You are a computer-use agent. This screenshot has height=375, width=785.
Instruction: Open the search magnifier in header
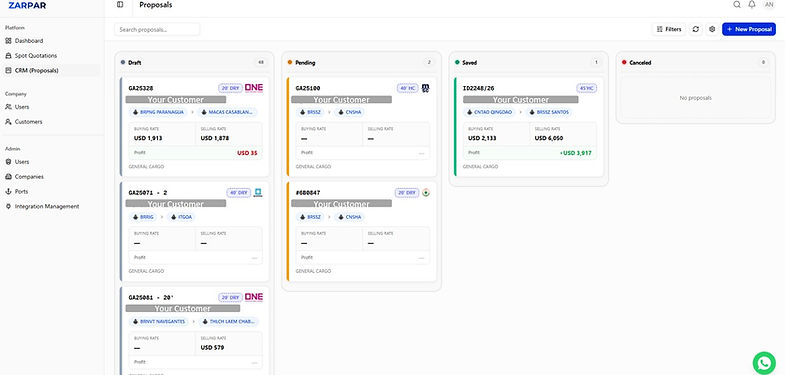coord(737,5)
